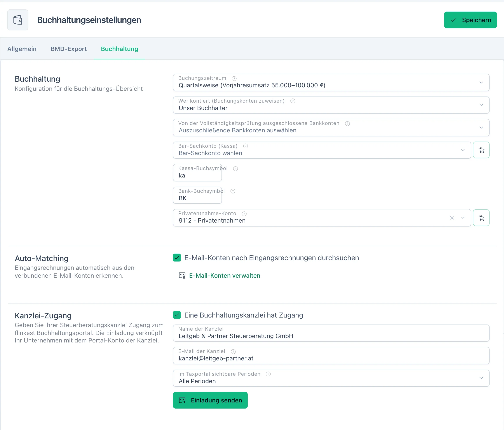Click the Kassa-Buchsymbol input field
The height and width of the screenshot is (430, 504).
tap(197, 173)
